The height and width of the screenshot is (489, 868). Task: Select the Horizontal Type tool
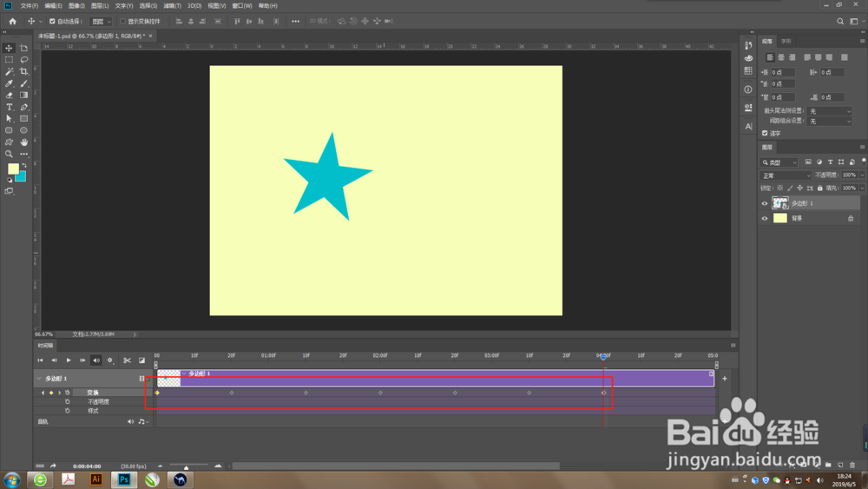[9, 107]
